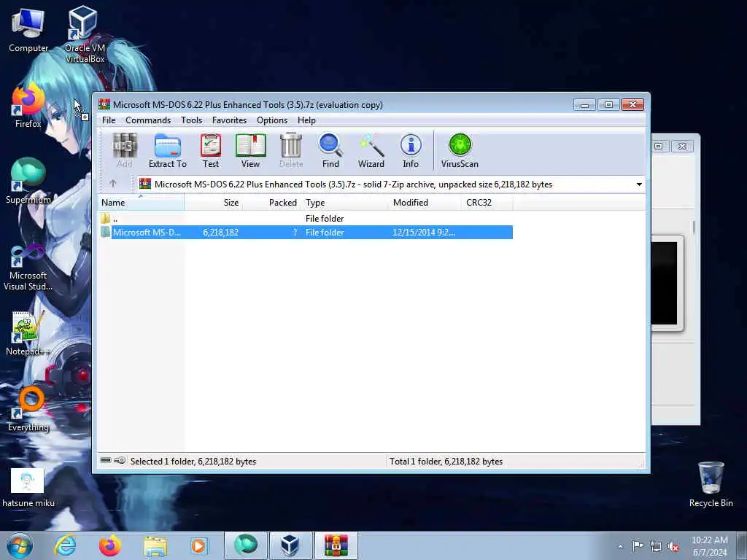Image resolution: width=747 pixels, height=560 pixels.
Task: Launch Internet Explorer from taskbar
Action: (x=65, y=545)
